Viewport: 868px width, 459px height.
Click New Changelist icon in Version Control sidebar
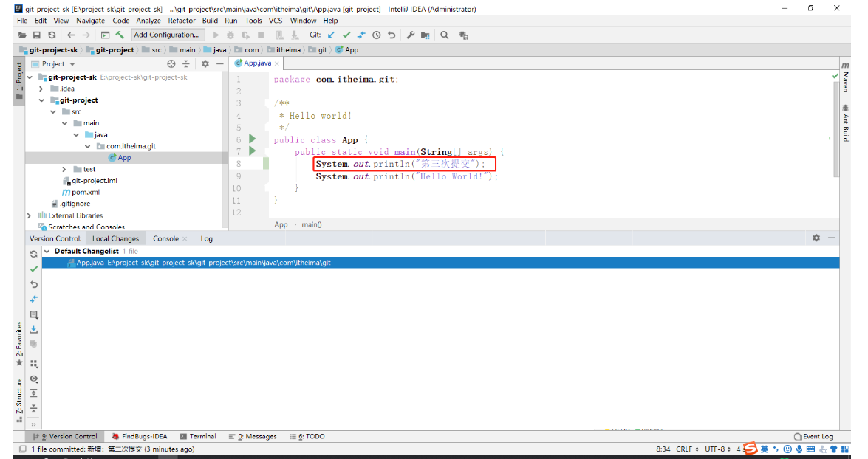coord(34,314)
